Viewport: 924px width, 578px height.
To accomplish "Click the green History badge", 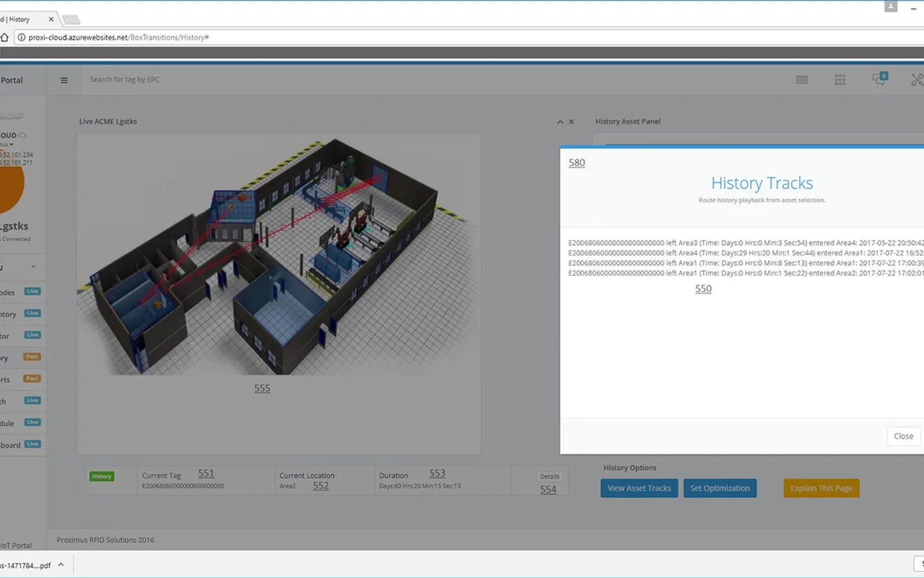I will 102,476.
